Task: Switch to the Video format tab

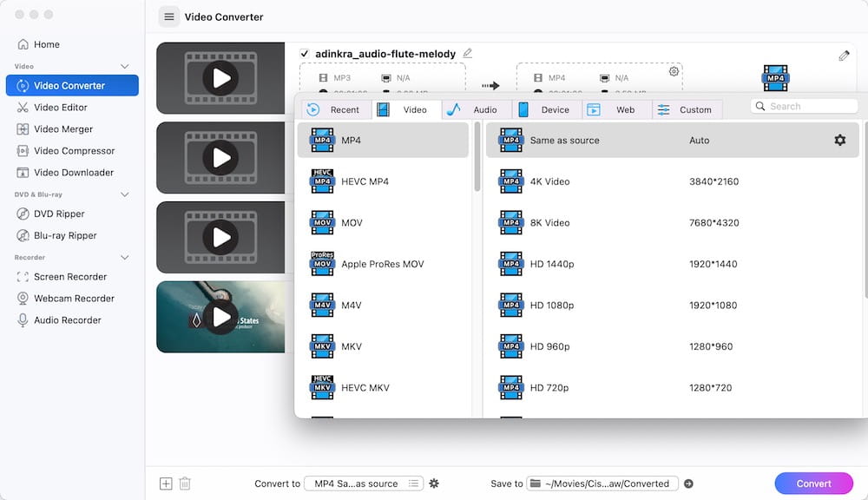Action: [407, 109]
